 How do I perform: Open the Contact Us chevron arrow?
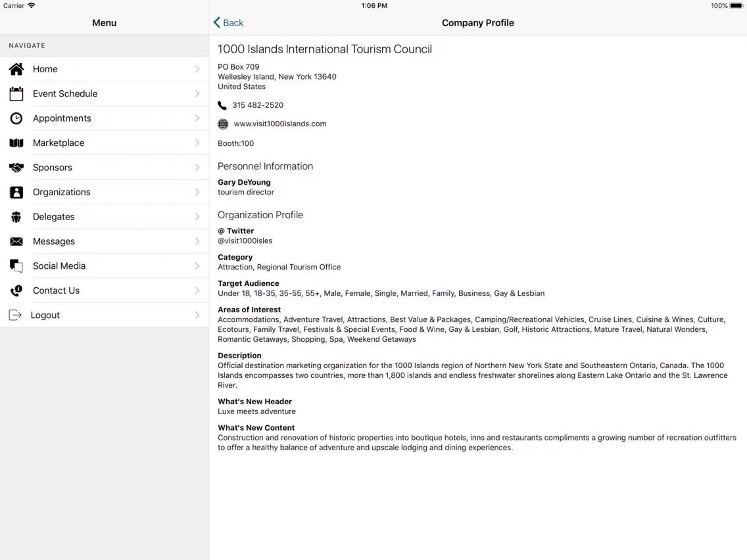tap(197, 291)
